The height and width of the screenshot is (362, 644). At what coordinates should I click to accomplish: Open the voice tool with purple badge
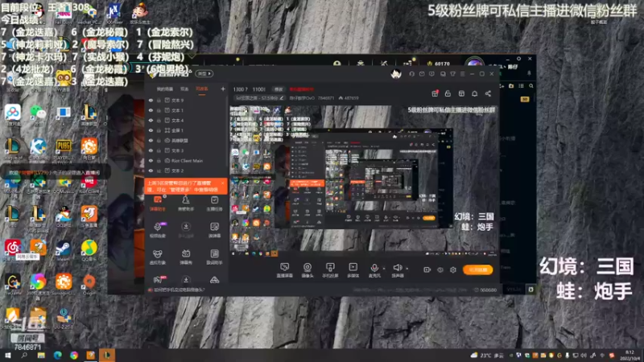pyautogui.click(x=158, y=230)
